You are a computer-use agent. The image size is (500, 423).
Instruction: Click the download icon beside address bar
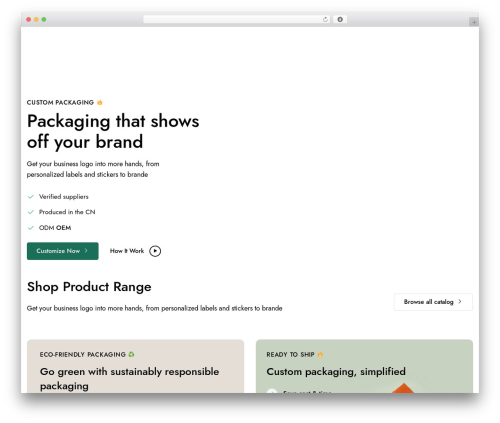(x=340, y=20)
